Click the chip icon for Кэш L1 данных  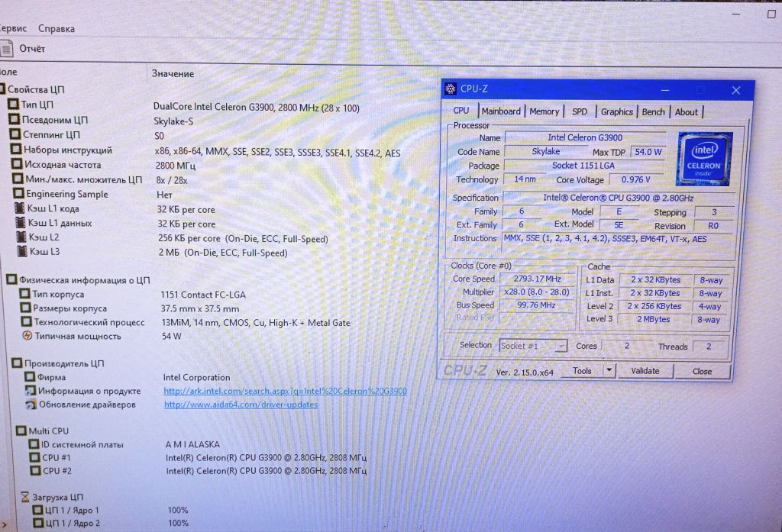tap(21, 222)
